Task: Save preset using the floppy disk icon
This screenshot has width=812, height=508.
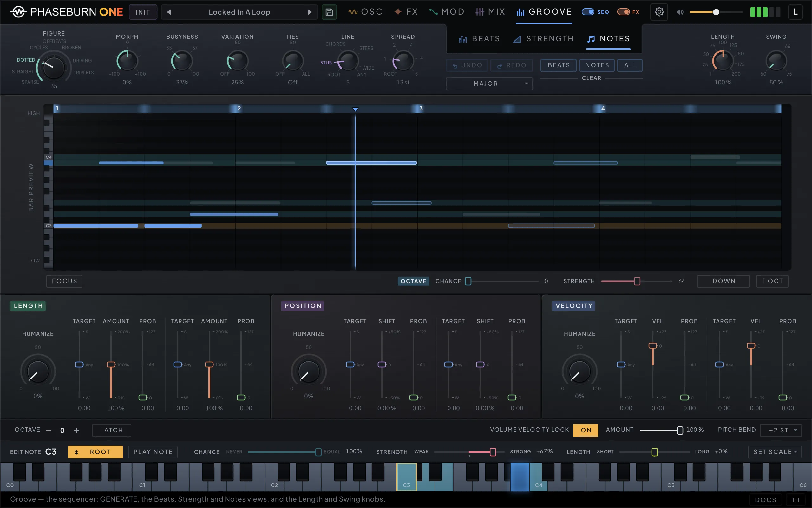Action: pos(329,12)
